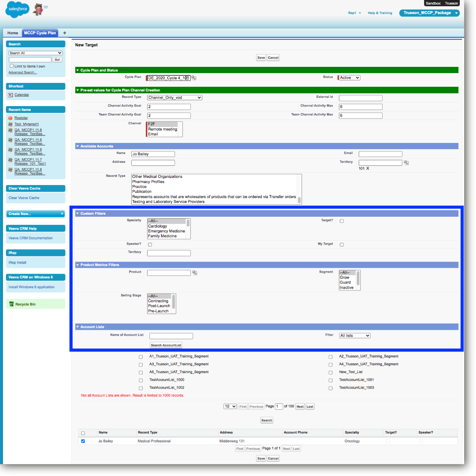Select A1_Trueson_UAT_Training_Segment account list
476x476 pixels.
[x=141, y=357]
